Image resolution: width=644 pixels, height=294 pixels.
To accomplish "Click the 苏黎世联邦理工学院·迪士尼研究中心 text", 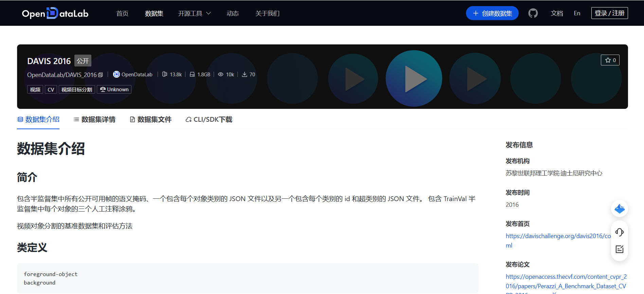I will coord(554,173).
